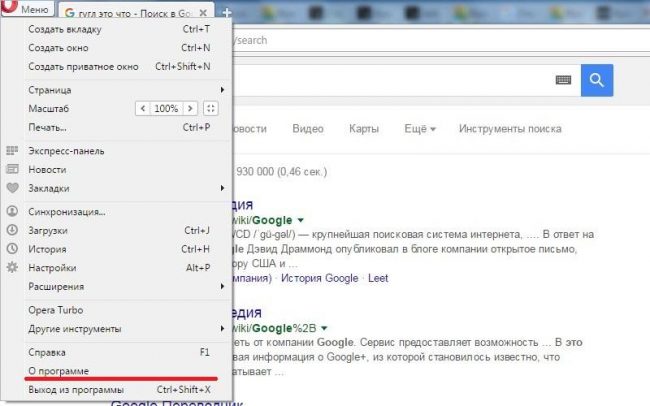Click the Закладки heart icon
Image resolution: width=650 pixels, height=406 pixels.
[x=13, y=188]
